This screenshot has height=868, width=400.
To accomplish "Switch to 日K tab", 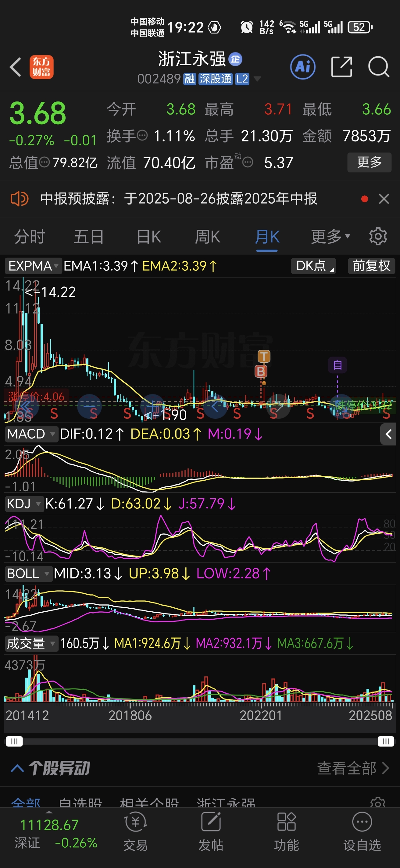I will pyautogui.click(x=148, y=237).
